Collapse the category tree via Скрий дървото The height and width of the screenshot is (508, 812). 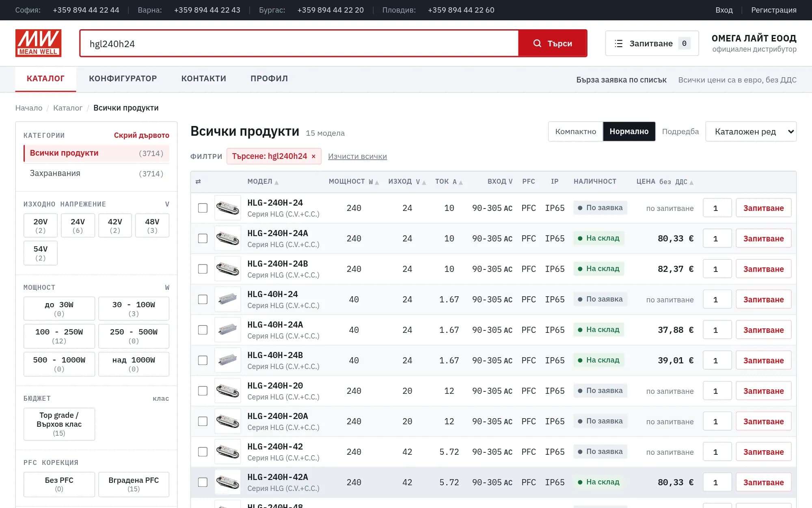pos(141,135)
